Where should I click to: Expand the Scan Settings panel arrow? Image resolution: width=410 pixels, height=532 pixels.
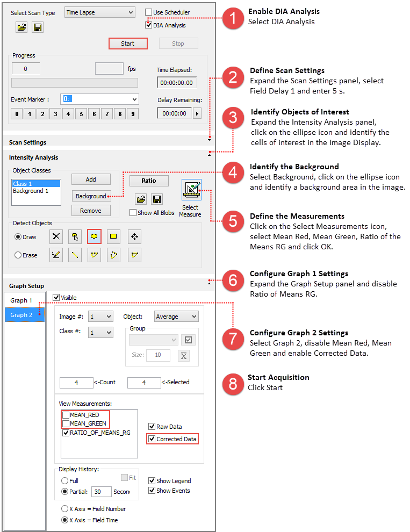(x=209, y=139)
